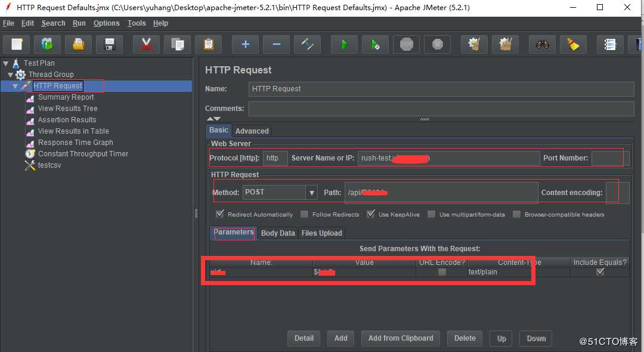Click the Protocol http field
Viewport: 644px width, 352px height.
275,158
